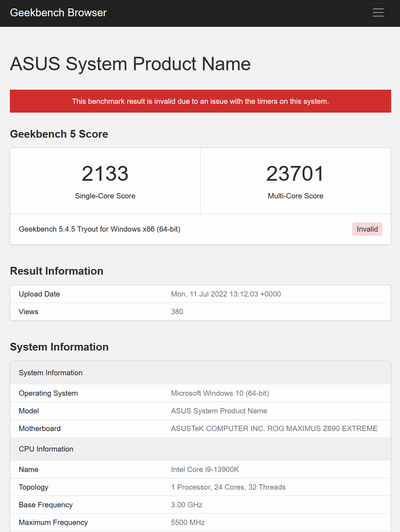Click the Upload Date row label

tap(39, 294)
